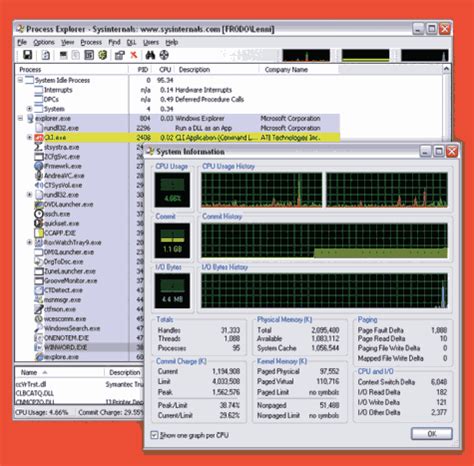Open the Options menu
474x466 pixels.
pyautogui.click(x=44, y=42)
